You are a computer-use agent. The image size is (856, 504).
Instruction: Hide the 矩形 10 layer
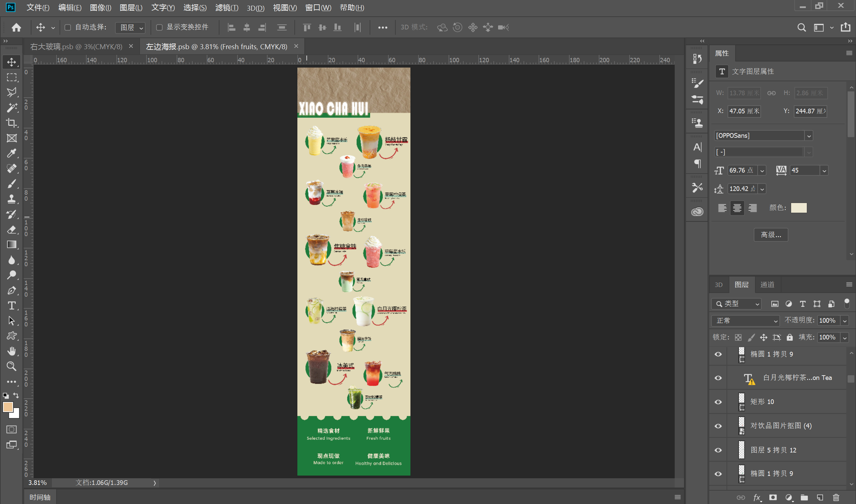coord(718,402)
